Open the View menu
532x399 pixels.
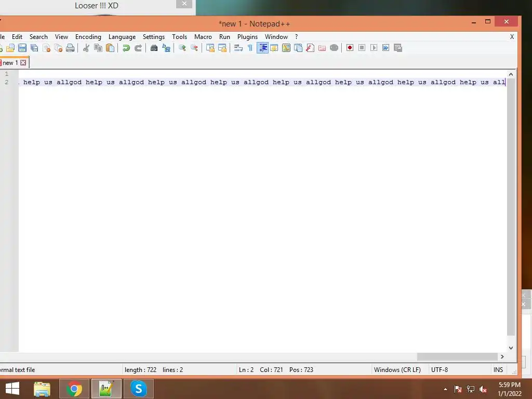pos(61,37)
